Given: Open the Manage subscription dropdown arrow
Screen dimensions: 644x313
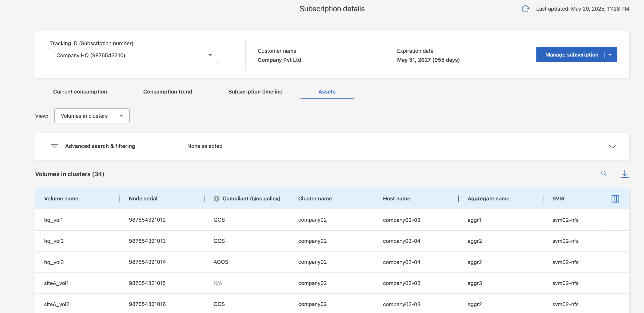Looking at the screenshot, I should (x=610, y=55).
